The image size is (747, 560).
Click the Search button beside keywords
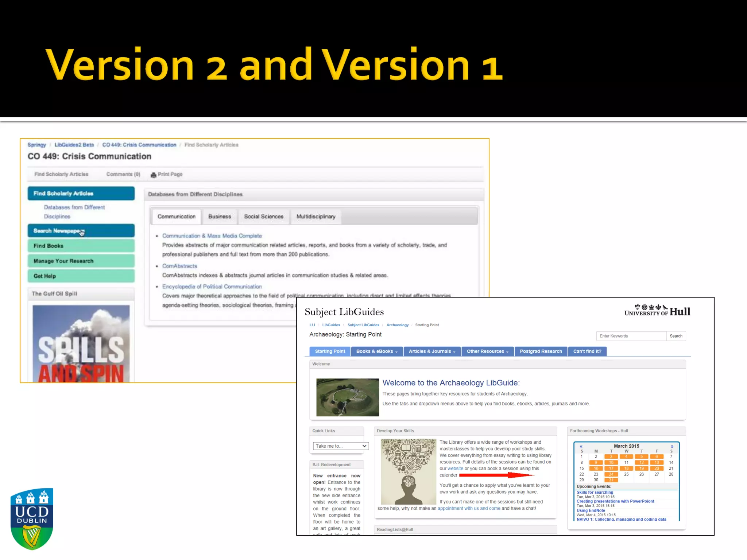coord(676,336)
